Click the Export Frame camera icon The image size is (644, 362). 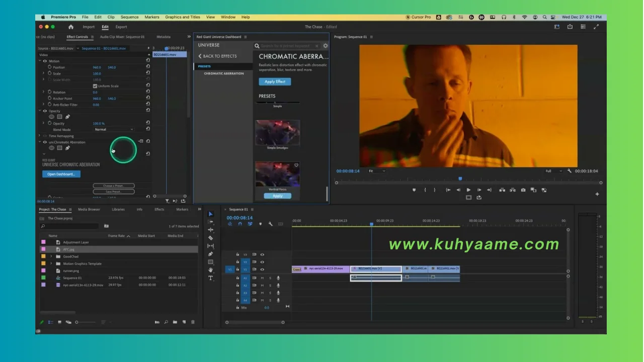coord(523,190)
